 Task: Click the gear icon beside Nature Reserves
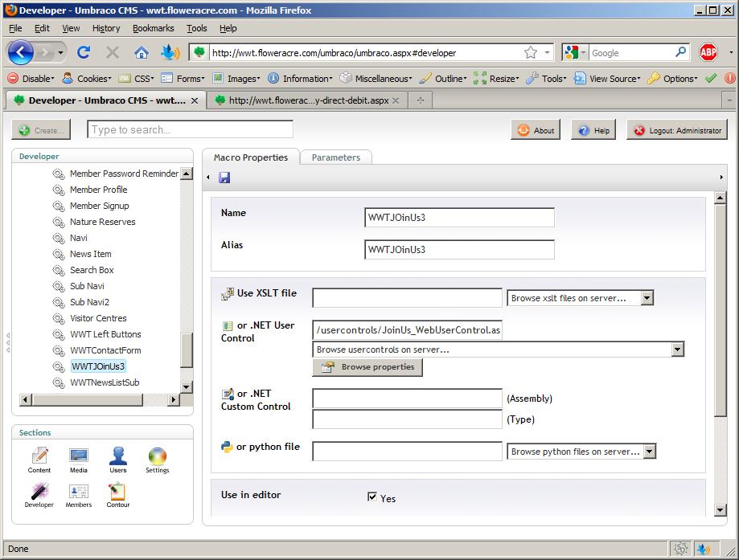coord(59,222)
